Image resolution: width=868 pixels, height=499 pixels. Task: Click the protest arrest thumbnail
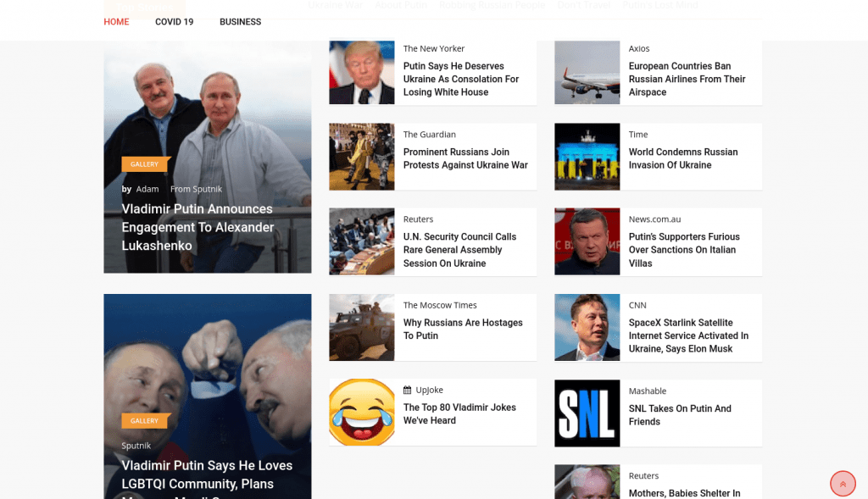[362, 157]
